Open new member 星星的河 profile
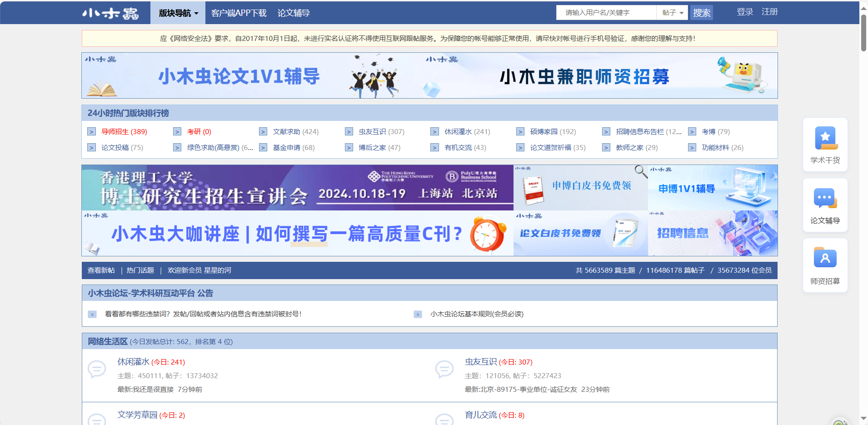The width and height of the screenshot is (868, 425). pyautogui.click(x=218, y=270)
